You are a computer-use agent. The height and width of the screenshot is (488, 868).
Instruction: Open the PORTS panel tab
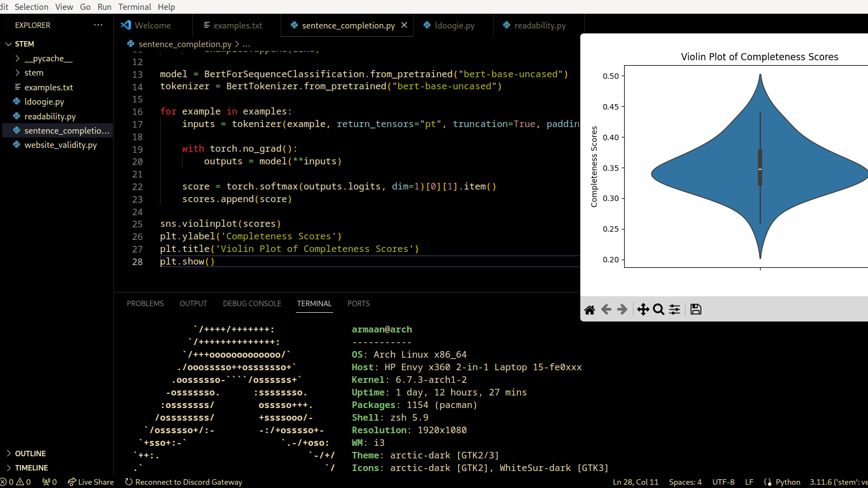pyautogui.click(x=358, y=303)
